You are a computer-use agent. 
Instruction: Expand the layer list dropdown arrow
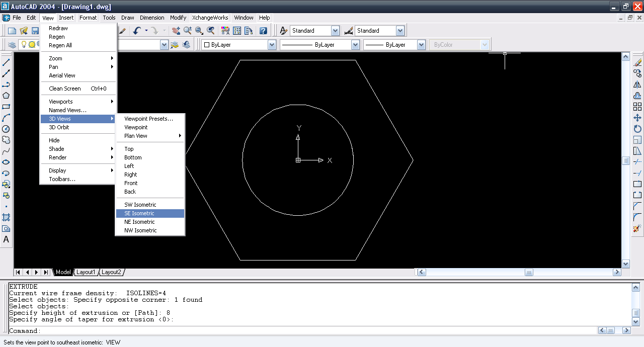tap(164, 45)
